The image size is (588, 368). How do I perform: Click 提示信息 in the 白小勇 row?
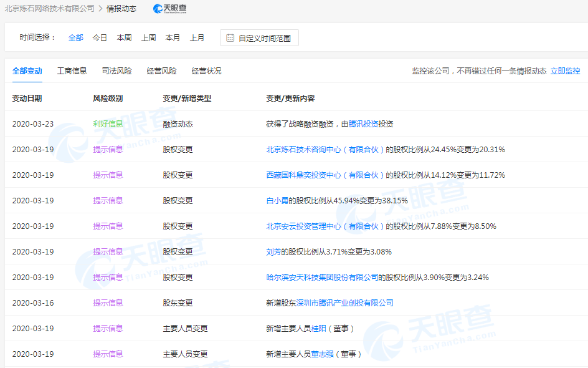pos(108,200)
